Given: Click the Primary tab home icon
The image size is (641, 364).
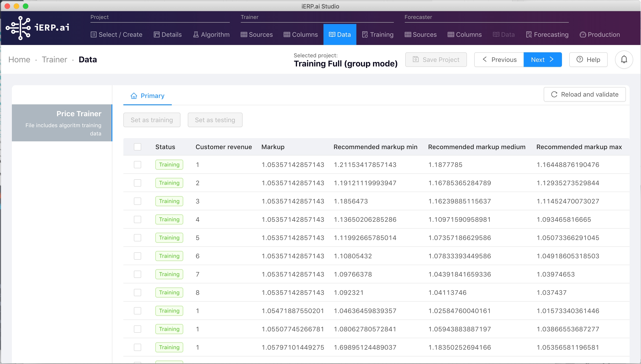Looking at the screenshot, I should coord(134,96).
